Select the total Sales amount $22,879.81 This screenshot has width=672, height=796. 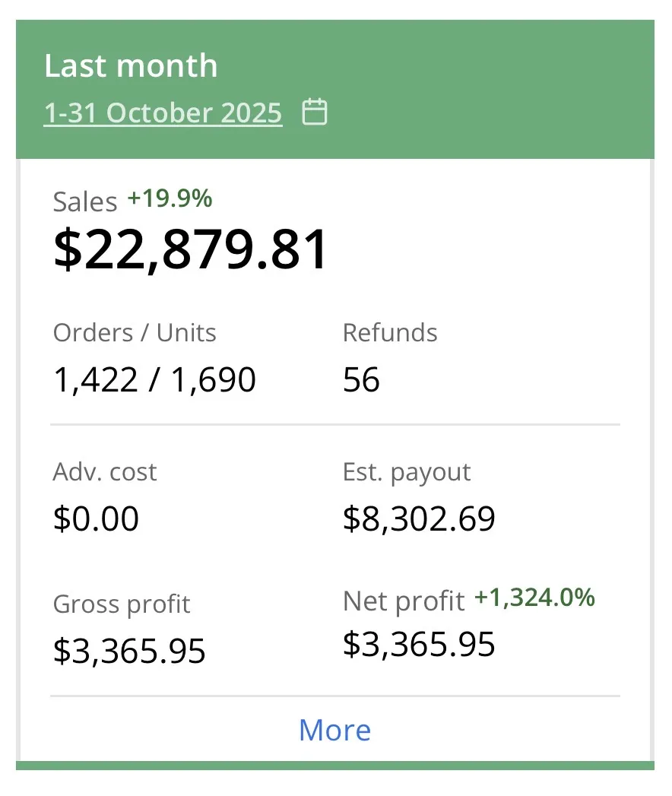tap(190, 249)
